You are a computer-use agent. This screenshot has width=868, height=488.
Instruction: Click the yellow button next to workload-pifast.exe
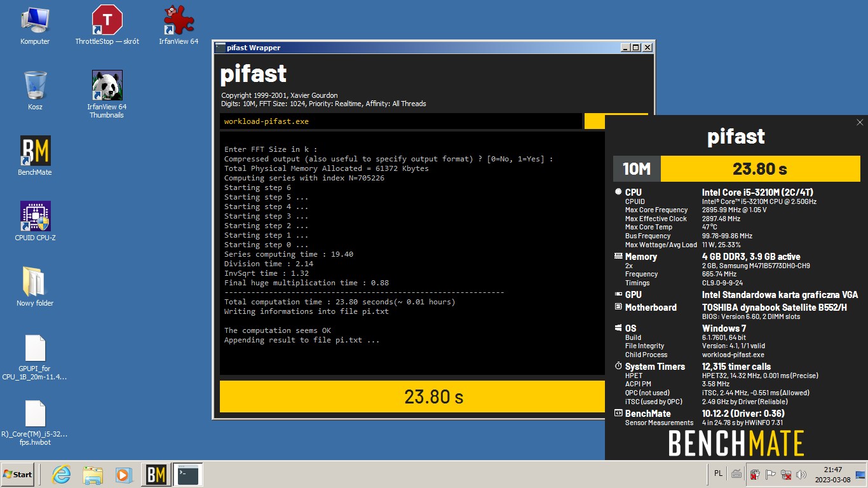(x=594, y=121)
